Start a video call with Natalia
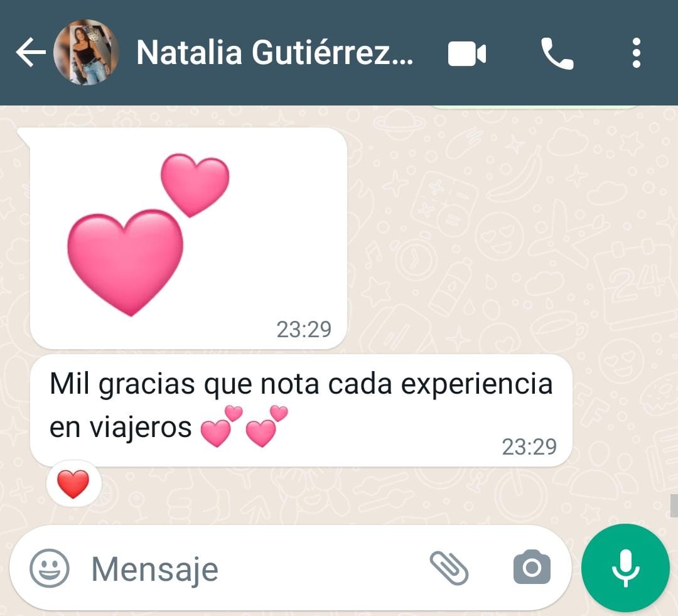The width and height of the screenshot is (678, 616). [x=467, y=53]
